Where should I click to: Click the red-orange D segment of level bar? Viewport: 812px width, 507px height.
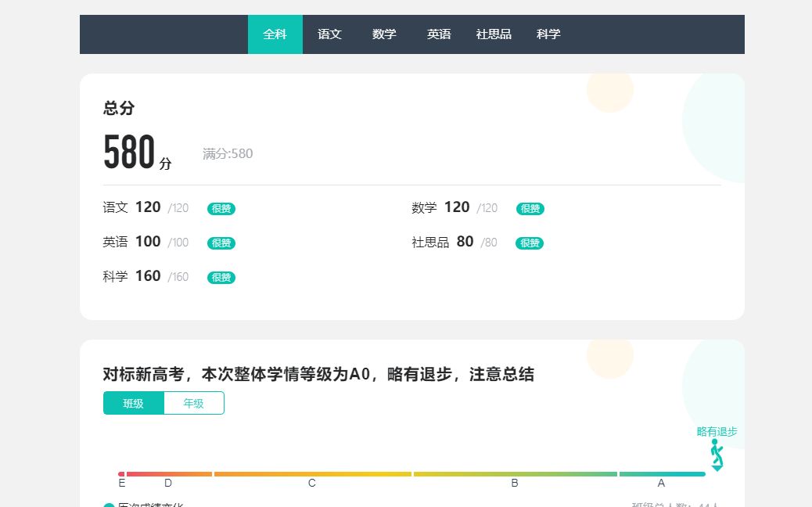pyautogui.click(x=168, y=474)
